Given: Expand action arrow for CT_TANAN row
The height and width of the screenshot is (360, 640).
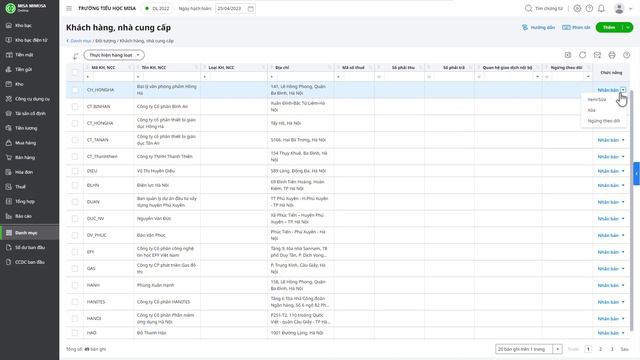Looking at the screenshot, I should coord(623,140).
